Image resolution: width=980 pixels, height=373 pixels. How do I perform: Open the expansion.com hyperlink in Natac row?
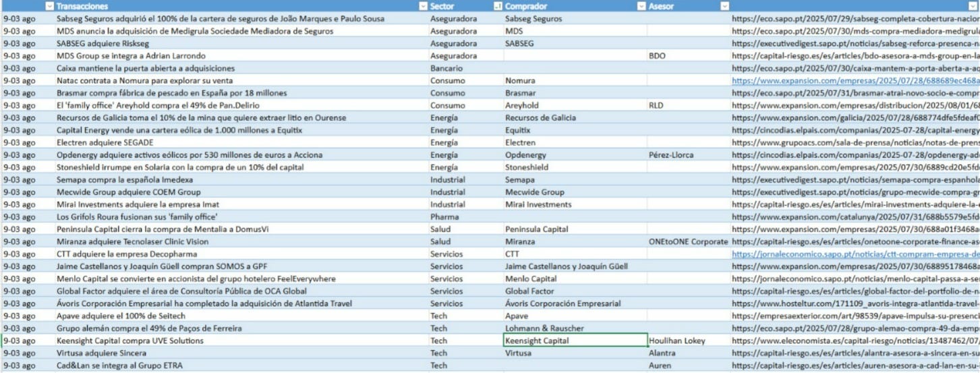(855, 81)
